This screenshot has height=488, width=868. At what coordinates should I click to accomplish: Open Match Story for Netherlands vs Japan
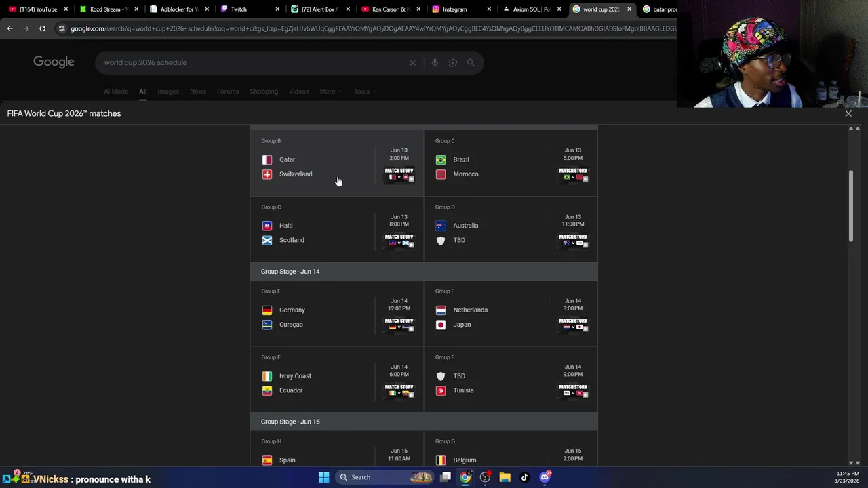[x=573, y=325]
